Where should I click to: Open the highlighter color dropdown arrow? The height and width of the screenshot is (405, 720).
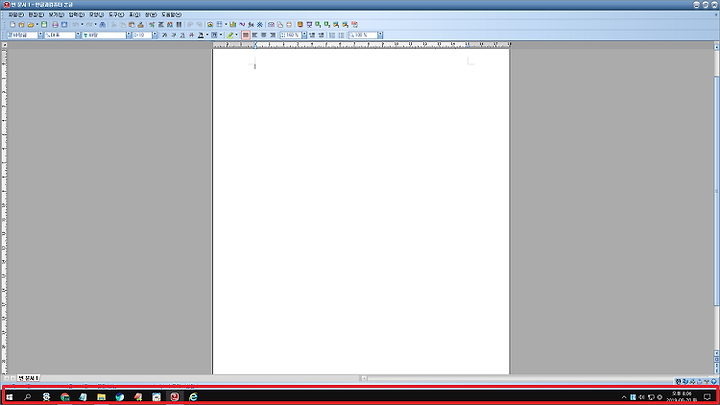point(236,35)
